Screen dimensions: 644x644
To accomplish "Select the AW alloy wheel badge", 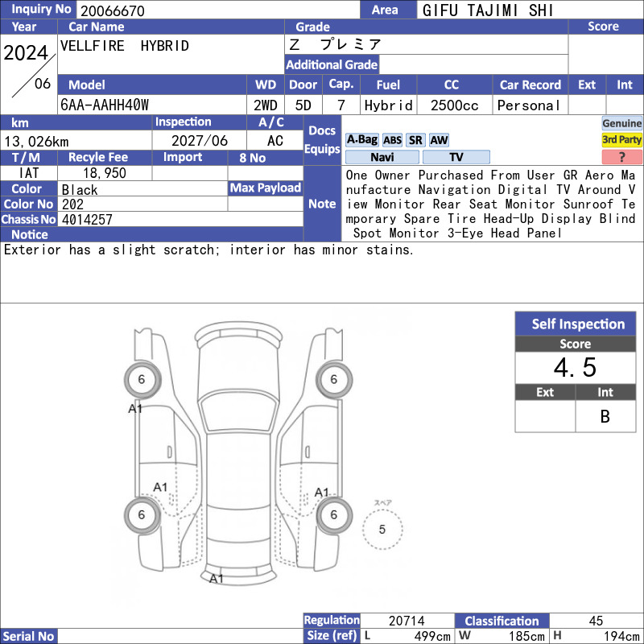I will (x=439, y=140).
